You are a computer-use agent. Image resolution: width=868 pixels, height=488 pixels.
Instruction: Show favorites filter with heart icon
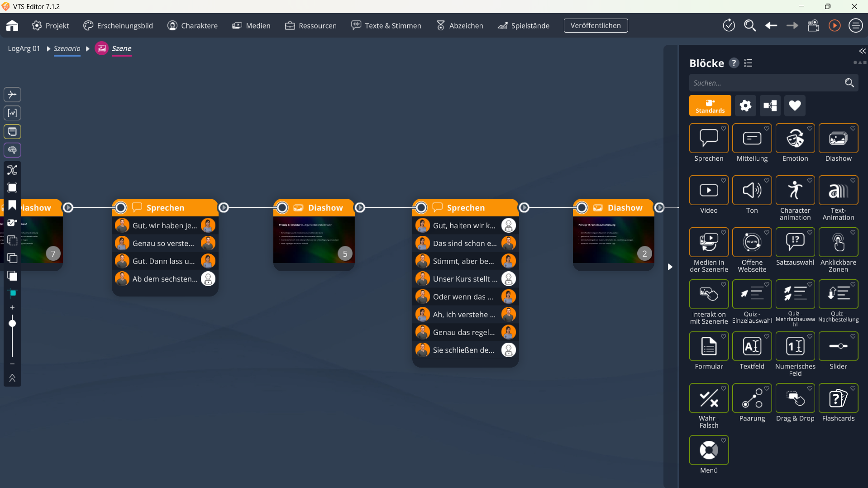point(795,106)
